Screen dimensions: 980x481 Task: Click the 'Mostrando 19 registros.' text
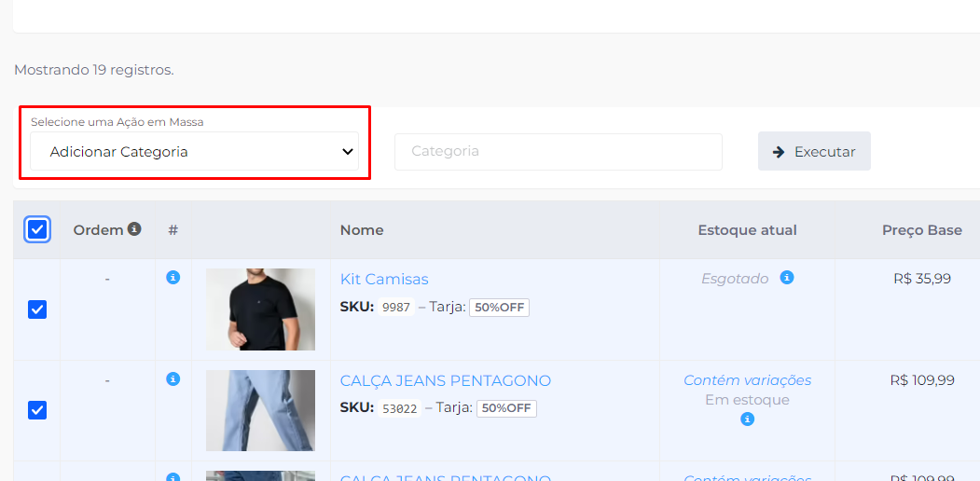click(x=94, y=70)
